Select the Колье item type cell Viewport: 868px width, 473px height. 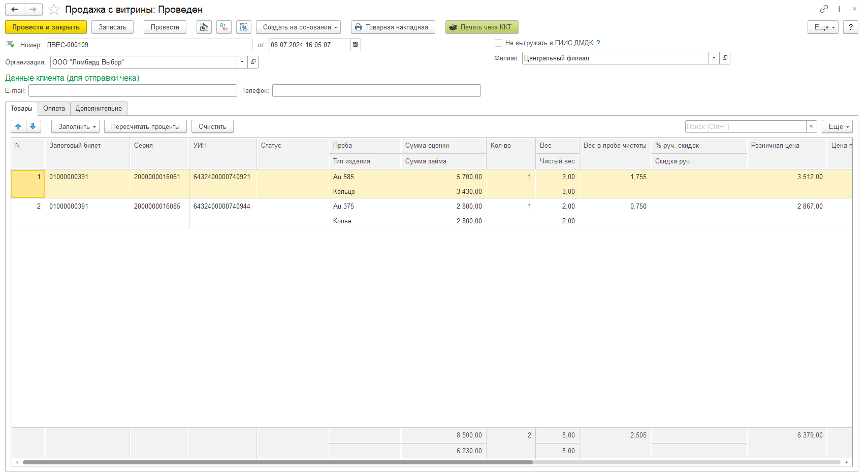point(365,221)
